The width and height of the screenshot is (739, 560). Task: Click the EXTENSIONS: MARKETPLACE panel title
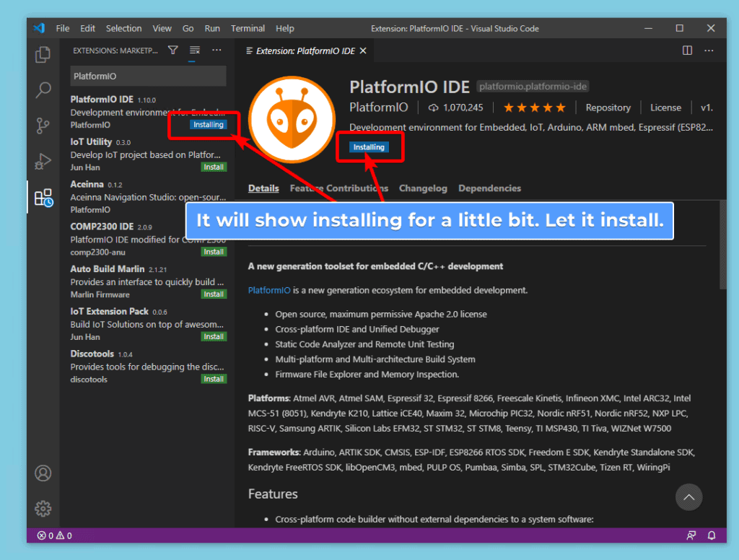point(115,51)
